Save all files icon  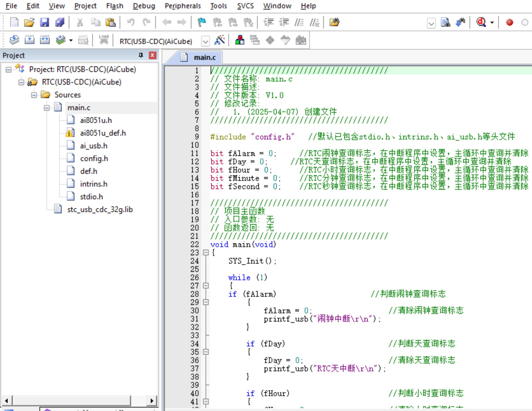60,22
